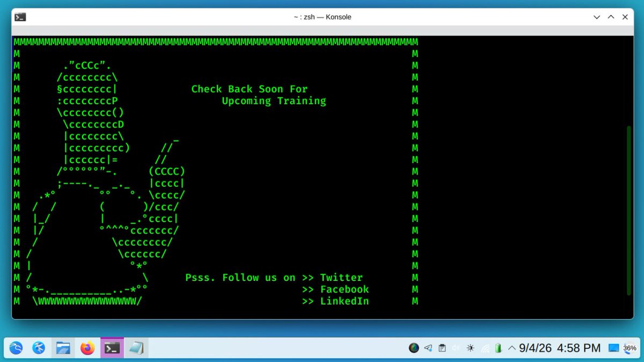Click the 36% circular usage monitor
This screenshot has height=362, width=644.
(x=630, y=348)
